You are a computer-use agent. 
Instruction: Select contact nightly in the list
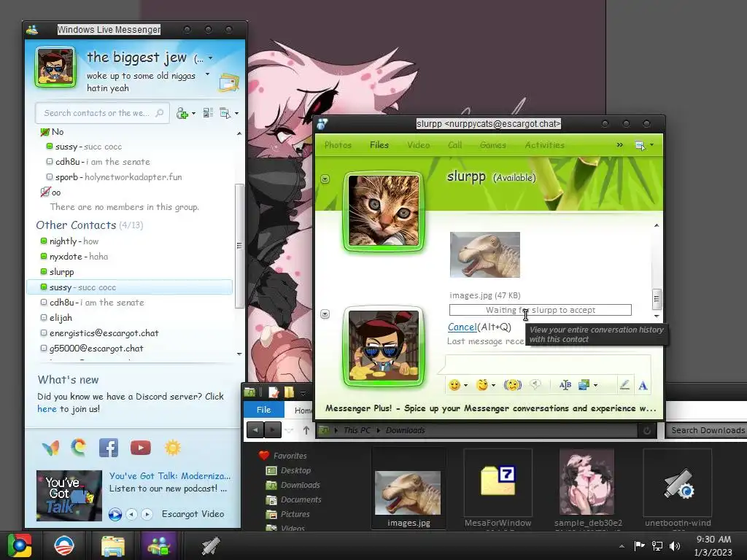pos(128,241)
